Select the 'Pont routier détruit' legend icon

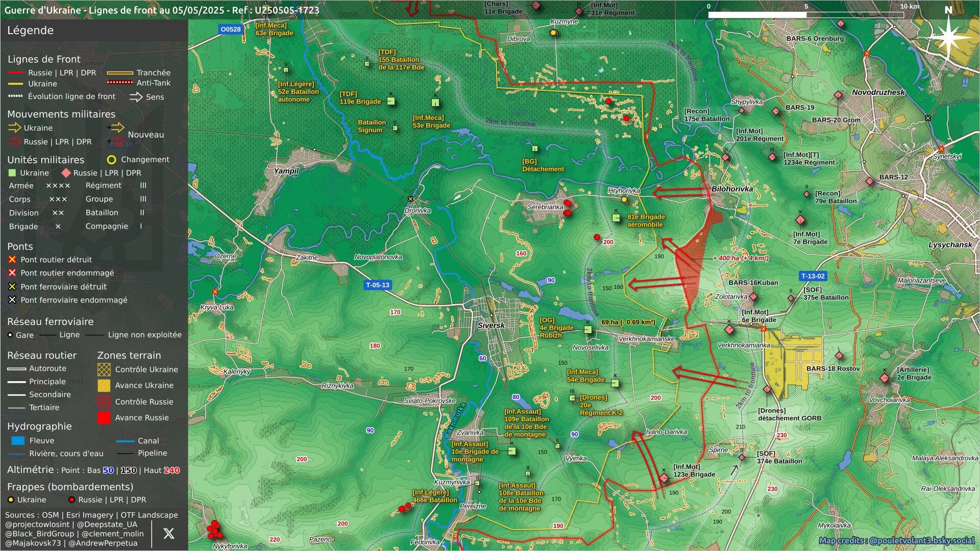click(12, 260)
